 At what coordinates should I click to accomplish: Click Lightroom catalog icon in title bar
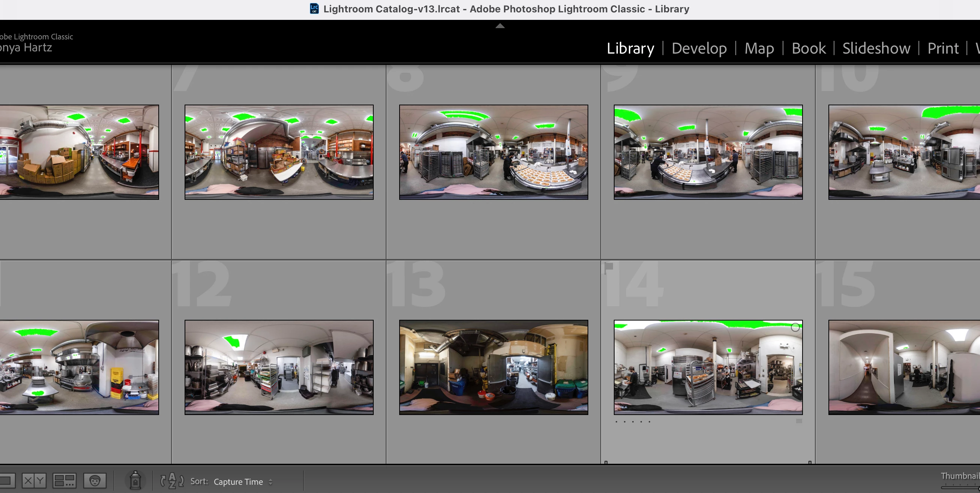[314, 9]
